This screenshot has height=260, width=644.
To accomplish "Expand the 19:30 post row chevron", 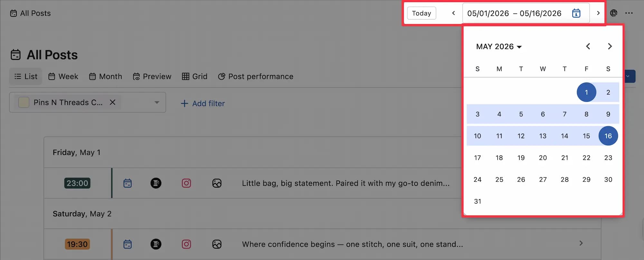I will point(581,243).
